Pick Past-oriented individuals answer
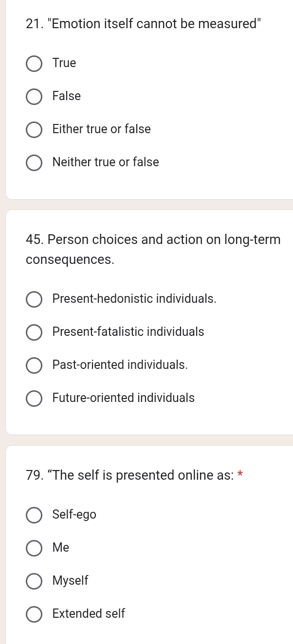This screenshot has width=293, height=644. [x=34, y=365]
